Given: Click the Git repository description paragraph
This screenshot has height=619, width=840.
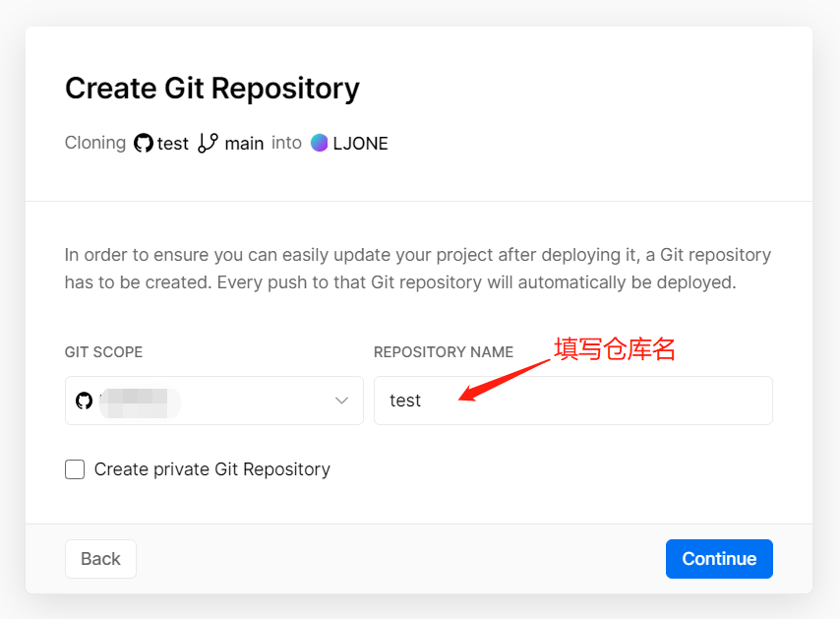Looking at the screenshot, I should click(x=418, y=269).
